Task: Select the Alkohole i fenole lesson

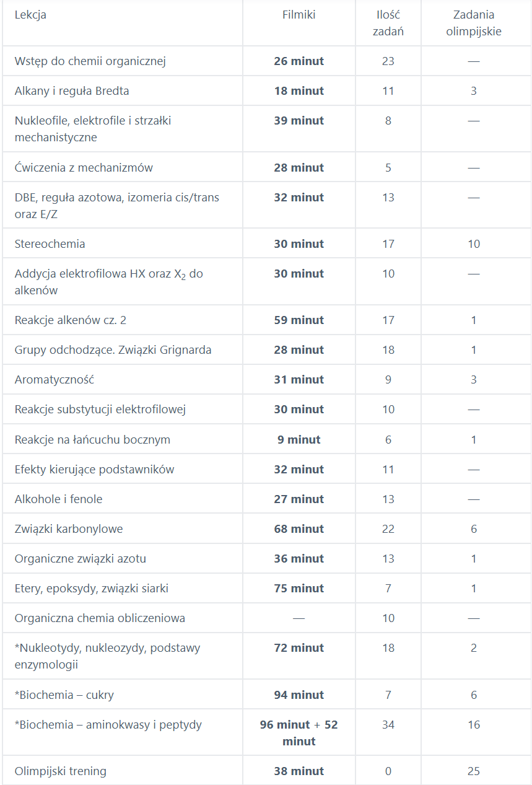Action: point(59,499)
